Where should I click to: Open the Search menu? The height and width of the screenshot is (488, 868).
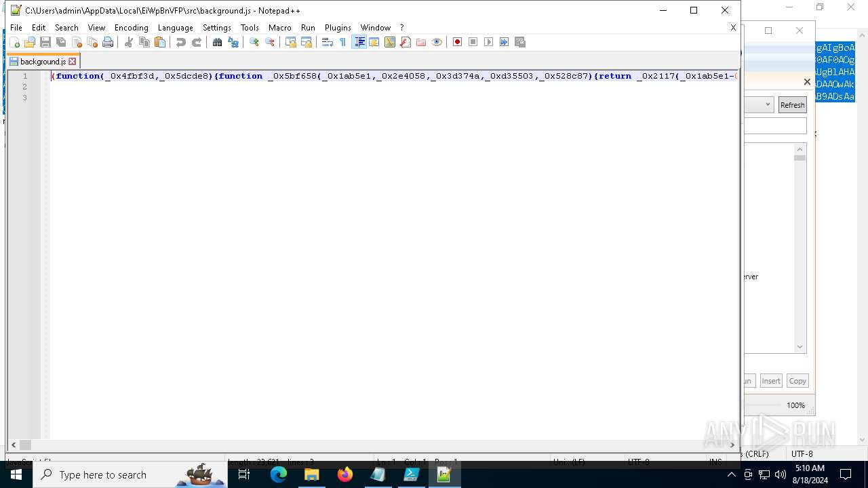coord(66,28)
